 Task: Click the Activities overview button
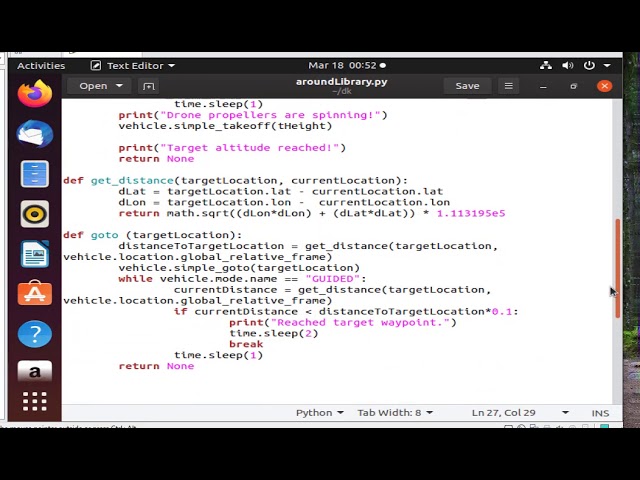click(x=41, y=66)
